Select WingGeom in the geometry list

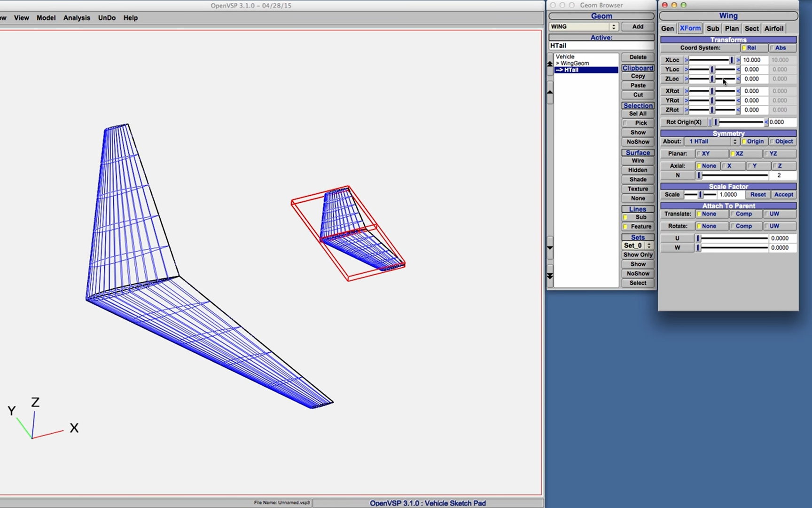click(x=574, y=63)
